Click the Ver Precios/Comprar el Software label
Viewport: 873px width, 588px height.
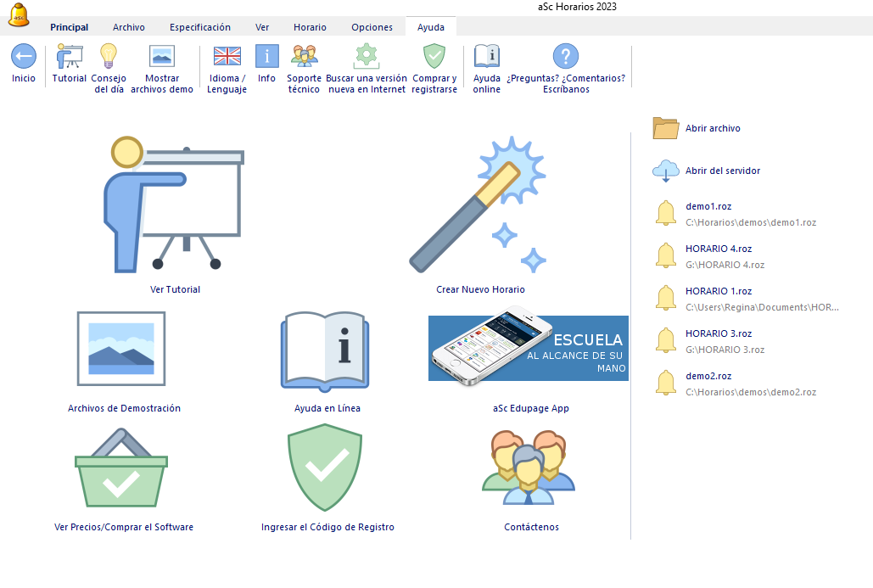[x=124, y=527]
